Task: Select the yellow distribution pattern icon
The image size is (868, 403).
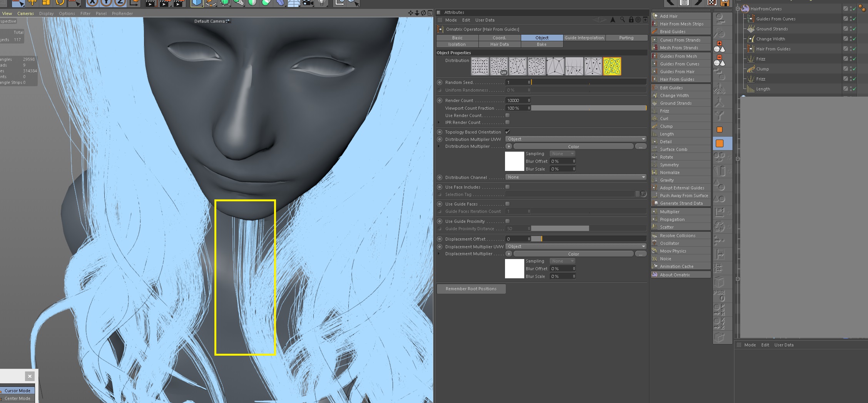Action: [x=612, y=67]
